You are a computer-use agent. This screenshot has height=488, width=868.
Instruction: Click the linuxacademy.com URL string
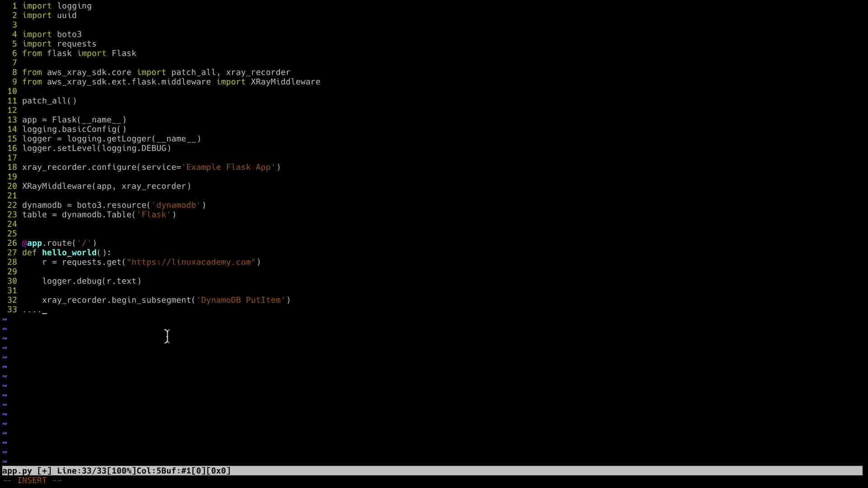(x=191, y=262)
